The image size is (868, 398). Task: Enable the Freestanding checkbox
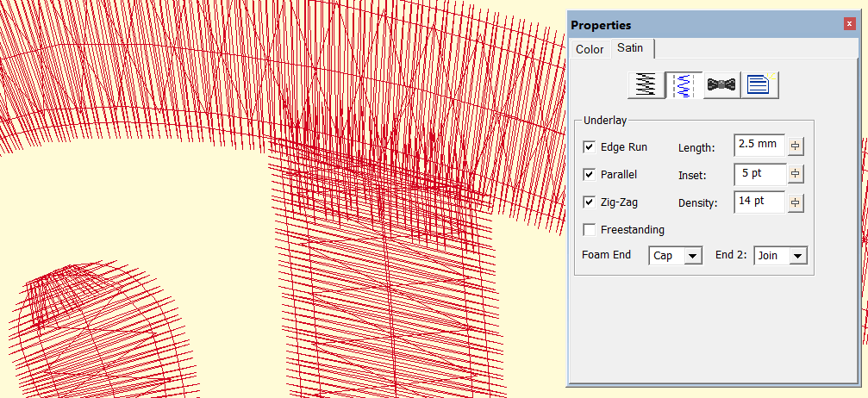pos(590,230)
